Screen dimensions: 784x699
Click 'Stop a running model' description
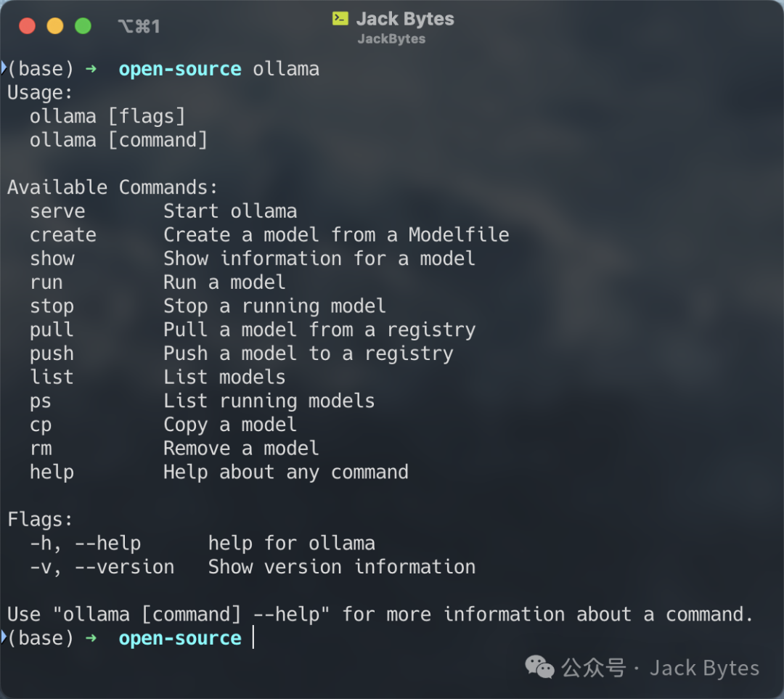coord(274,306)
